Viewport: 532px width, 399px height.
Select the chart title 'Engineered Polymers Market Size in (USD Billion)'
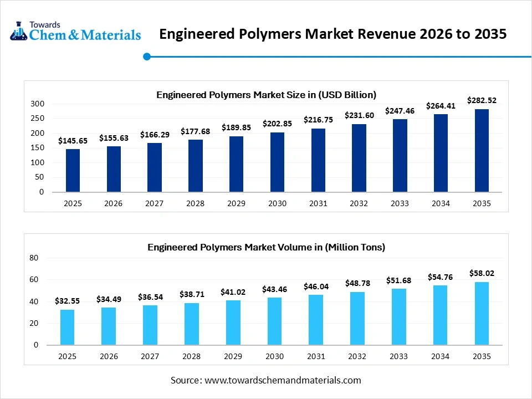(267, 95)
